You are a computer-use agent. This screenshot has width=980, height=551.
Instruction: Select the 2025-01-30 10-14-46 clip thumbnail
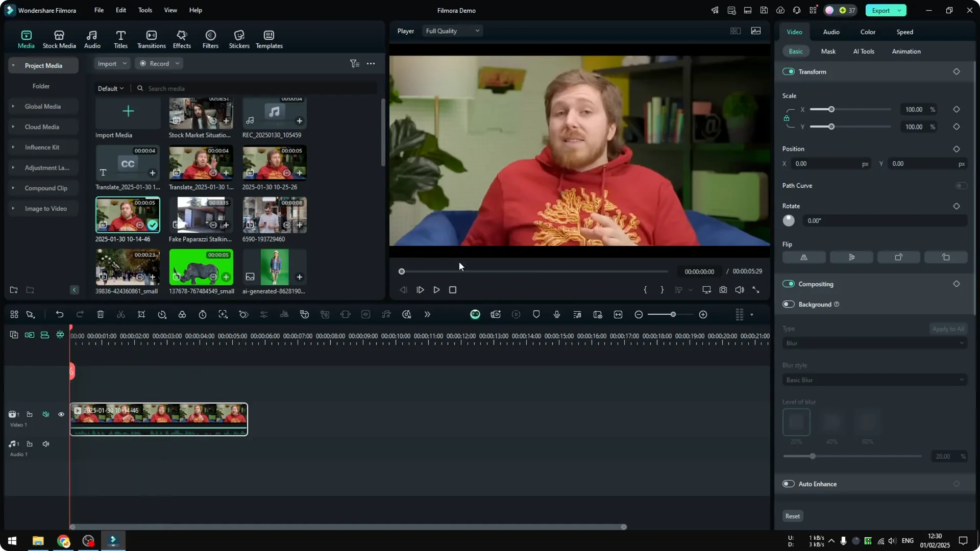coord(127,214)
